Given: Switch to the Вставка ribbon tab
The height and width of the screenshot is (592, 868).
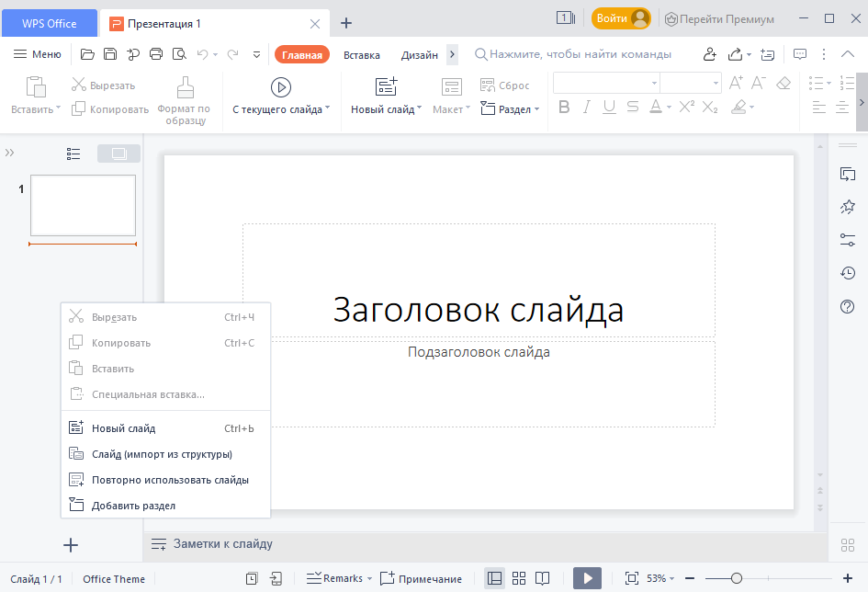Looking at the screenshot, I should click(x=362, y=55).
